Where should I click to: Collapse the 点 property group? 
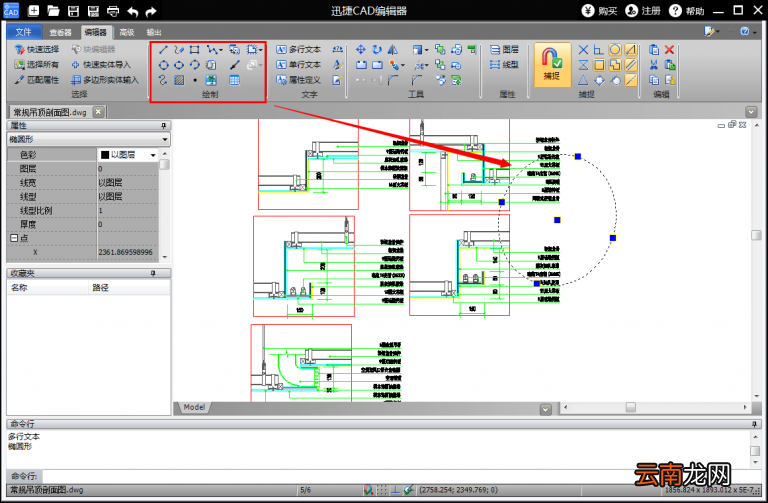14,238
